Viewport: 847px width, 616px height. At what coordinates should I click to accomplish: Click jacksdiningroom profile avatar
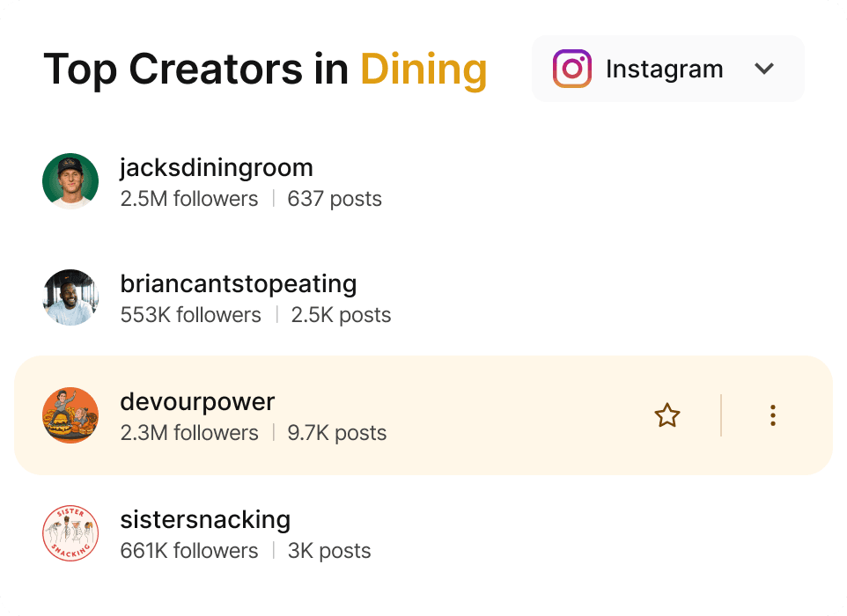click(x=70, y=181)
